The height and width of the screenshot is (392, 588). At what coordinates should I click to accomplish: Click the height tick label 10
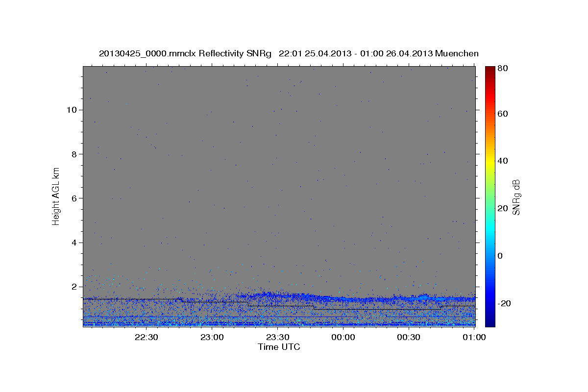(x=72, y=110)
